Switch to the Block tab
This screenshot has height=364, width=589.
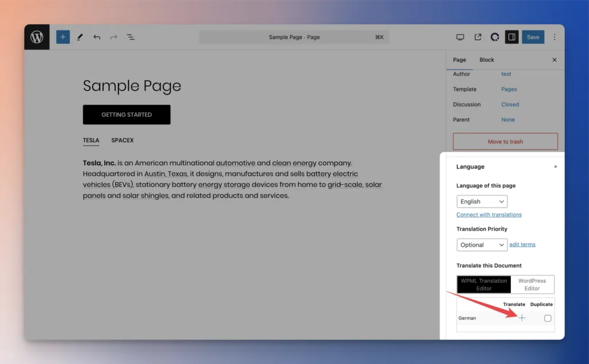pos(487,60)
